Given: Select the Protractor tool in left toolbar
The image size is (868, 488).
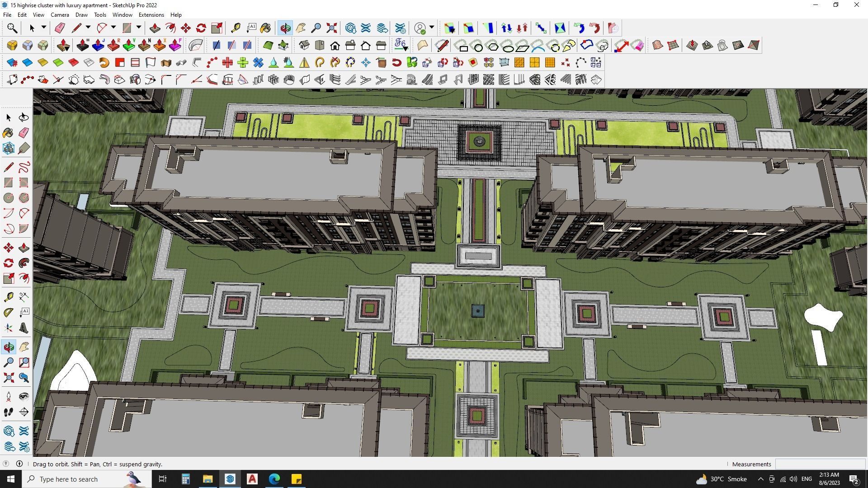Looking at the screenshot, I should pos(8,312).
